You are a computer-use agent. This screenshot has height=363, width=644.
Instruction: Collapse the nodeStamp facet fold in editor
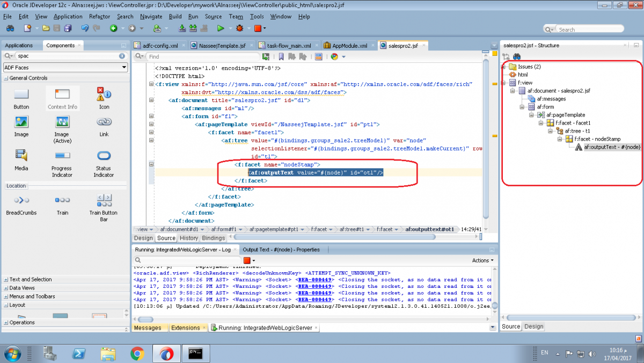(x=151, y=164)
